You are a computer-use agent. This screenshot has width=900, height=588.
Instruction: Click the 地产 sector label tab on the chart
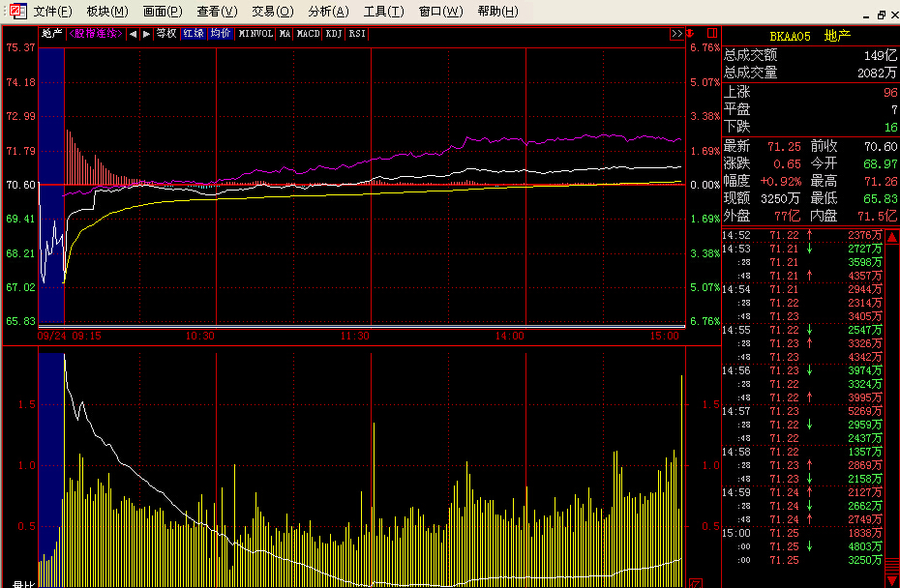point(51,34)
